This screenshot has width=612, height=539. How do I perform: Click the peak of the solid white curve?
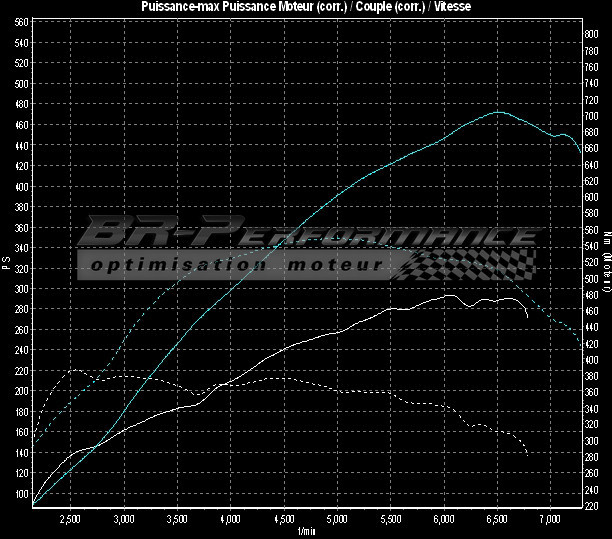pos(451,296)
